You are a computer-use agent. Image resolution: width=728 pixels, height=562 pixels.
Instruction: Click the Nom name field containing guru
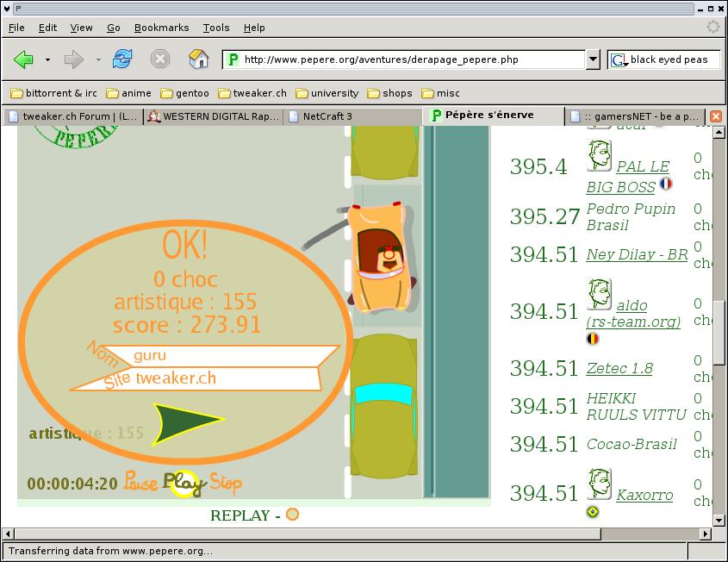[224, 355]
